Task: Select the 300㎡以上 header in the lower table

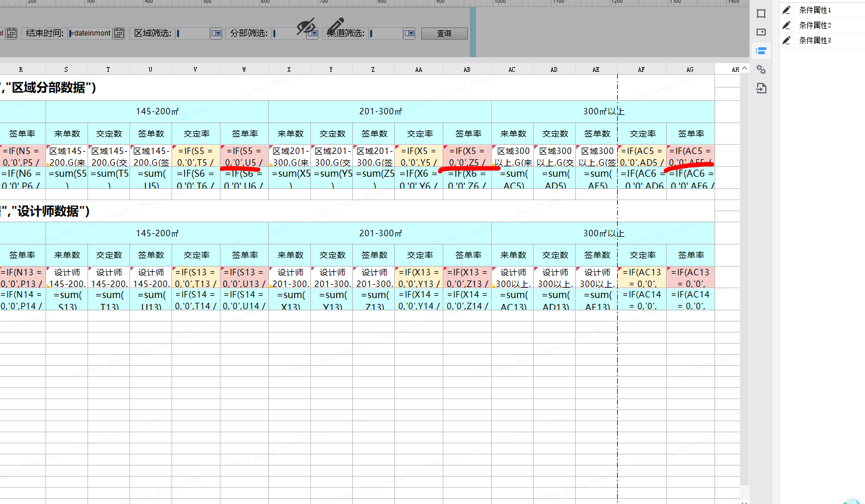Action: (x=603, y=233)
